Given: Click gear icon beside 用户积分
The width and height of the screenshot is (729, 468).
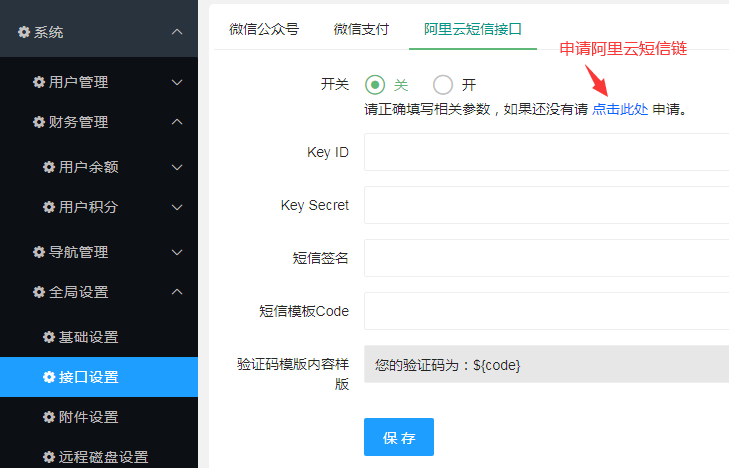Looking at the screenshot, I should tap(49, 207).
